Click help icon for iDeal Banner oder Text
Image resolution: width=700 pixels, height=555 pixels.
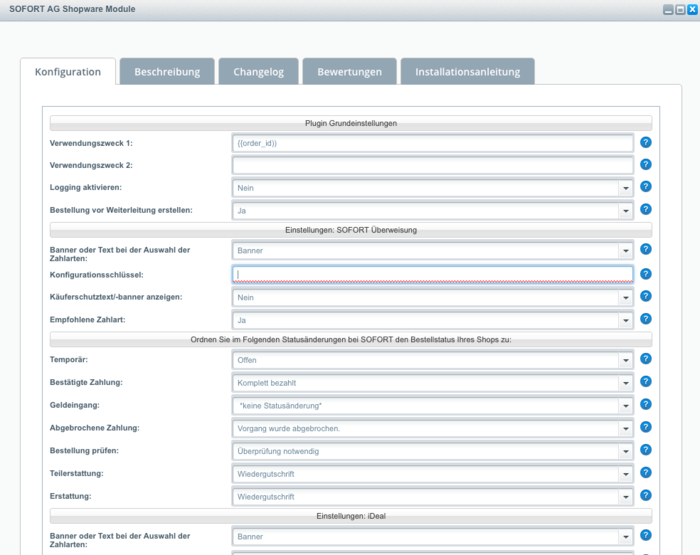point(646,535)
